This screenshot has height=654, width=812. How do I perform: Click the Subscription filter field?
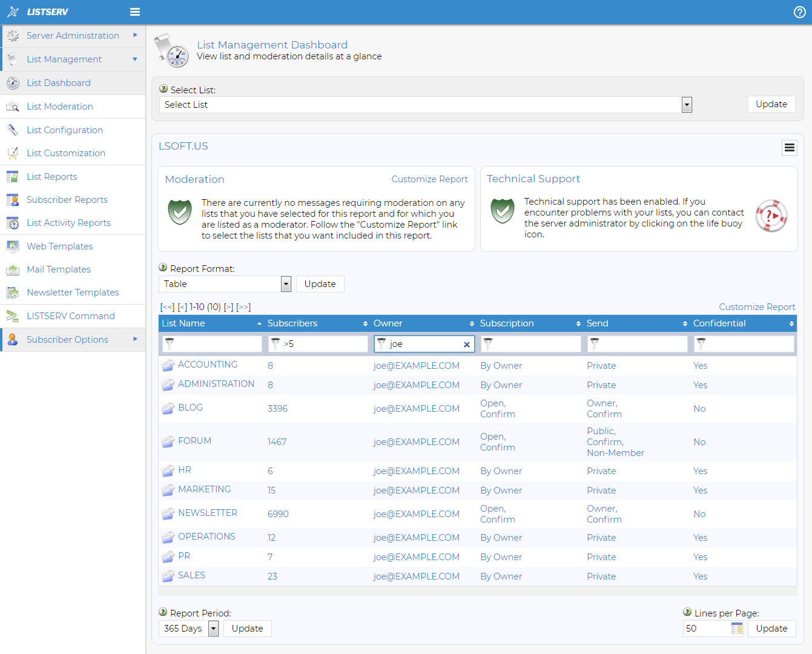pyautogui.click(x=531, y=344)
